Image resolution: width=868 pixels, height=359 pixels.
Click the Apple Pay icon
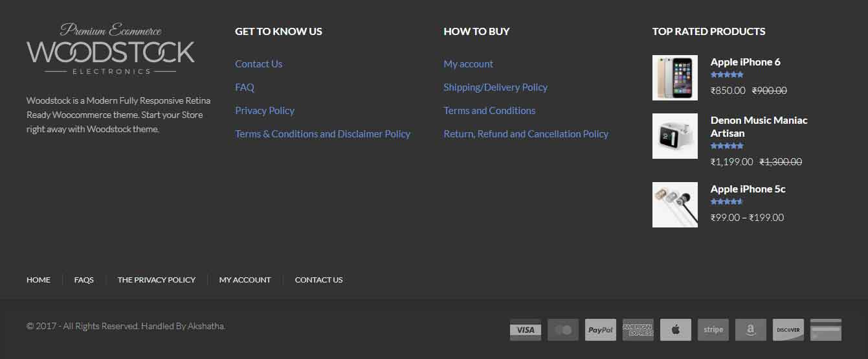[675, 330]
